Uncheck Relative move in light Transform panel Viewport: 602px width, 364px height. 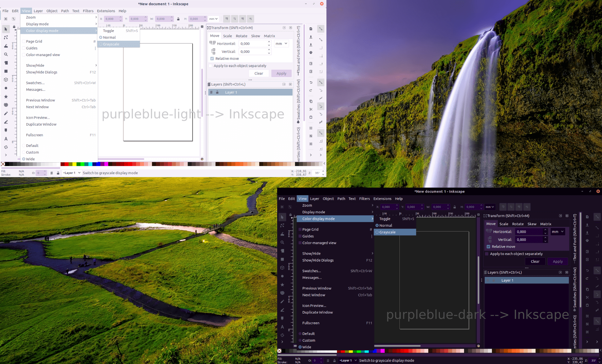coord(212,59)
